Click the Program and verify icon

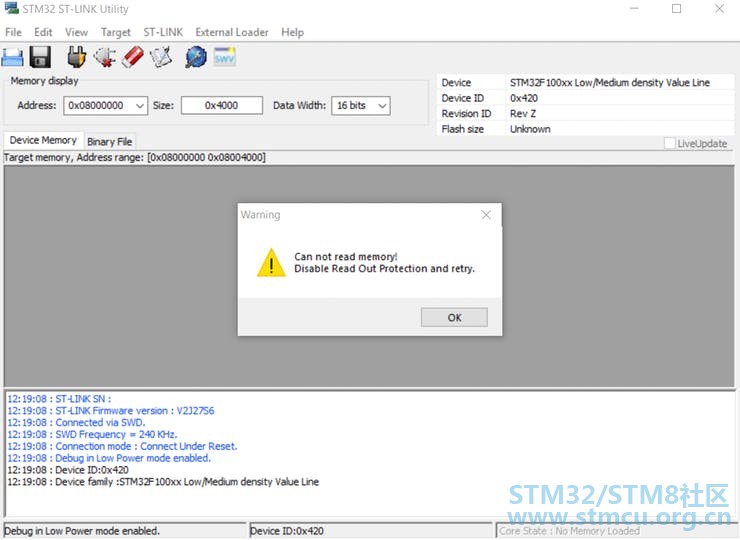(161, 58)
